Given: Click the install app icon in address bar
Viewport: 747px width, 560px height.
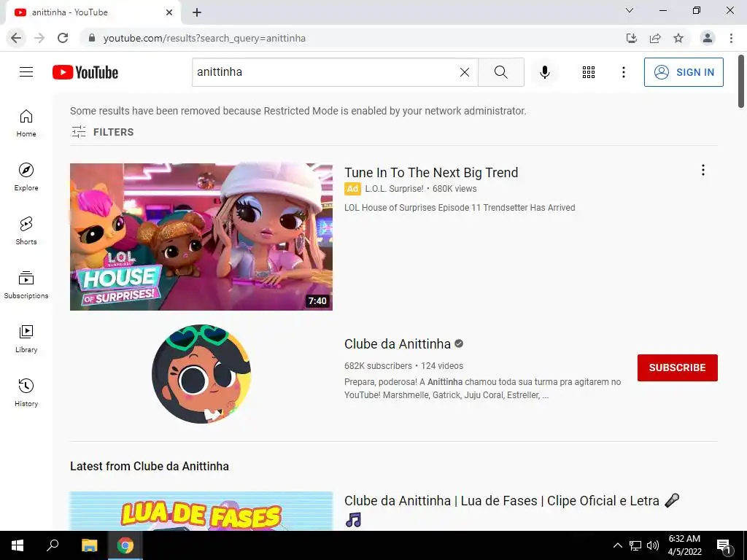Looking at the screenshot, I should click(631, 38).
